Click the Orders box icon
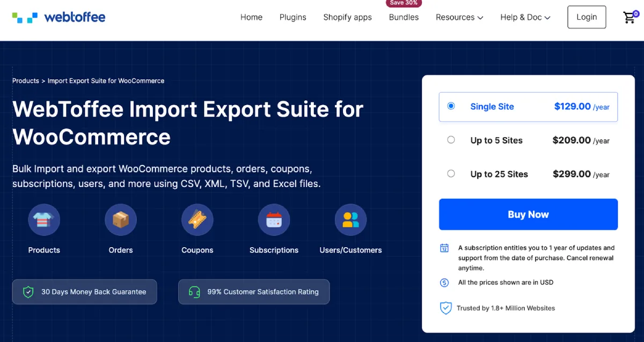Screen dimensions: 644x342 click(x=121, y=220)
